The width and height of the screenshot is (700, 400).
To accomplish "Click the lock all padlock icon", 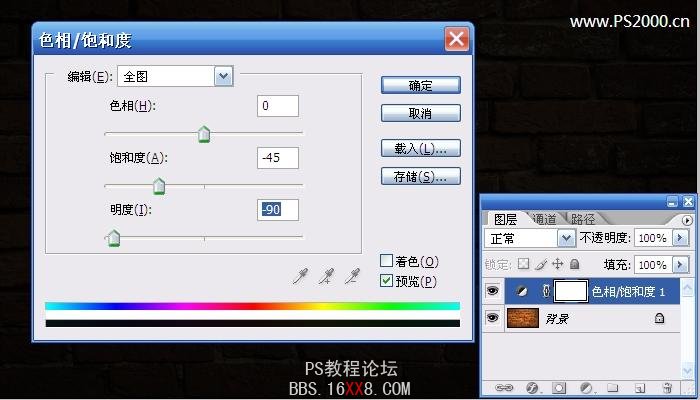I will [575, 264].
